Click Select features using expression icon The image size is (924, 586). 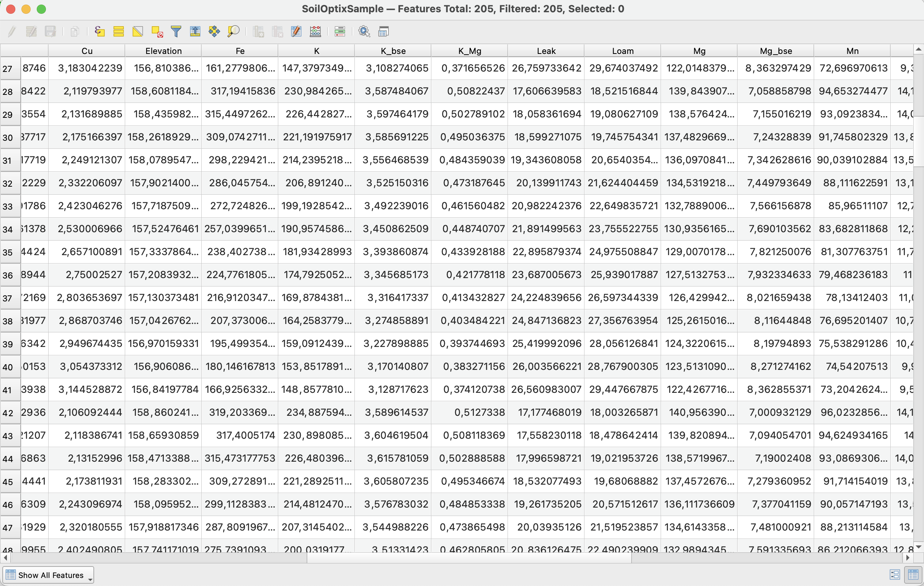(100, 31)
